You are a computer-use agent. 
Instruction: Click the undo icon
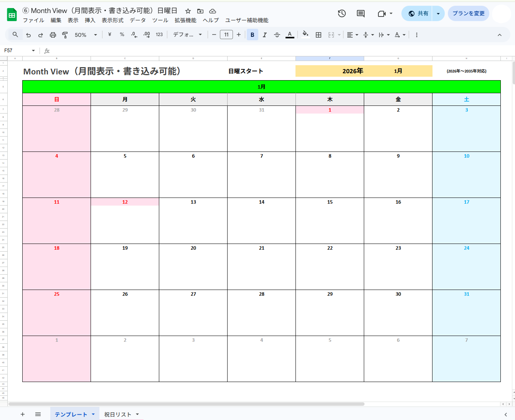click(x=28, y=35)
